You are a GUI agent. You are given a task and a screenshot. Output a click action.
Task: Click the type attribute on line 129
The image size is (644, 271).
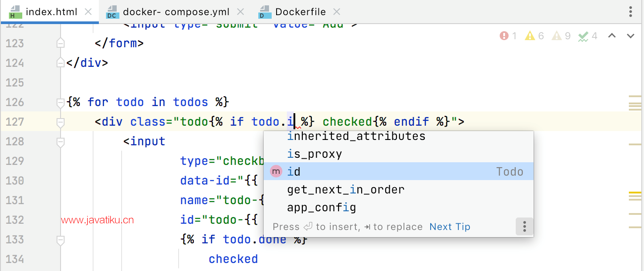[194, 161]
